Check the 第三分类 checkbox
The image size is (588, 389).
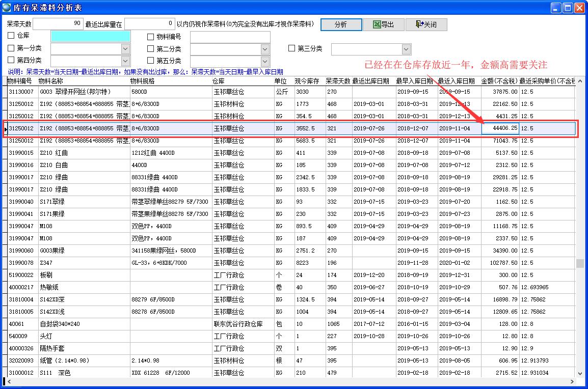292,48
